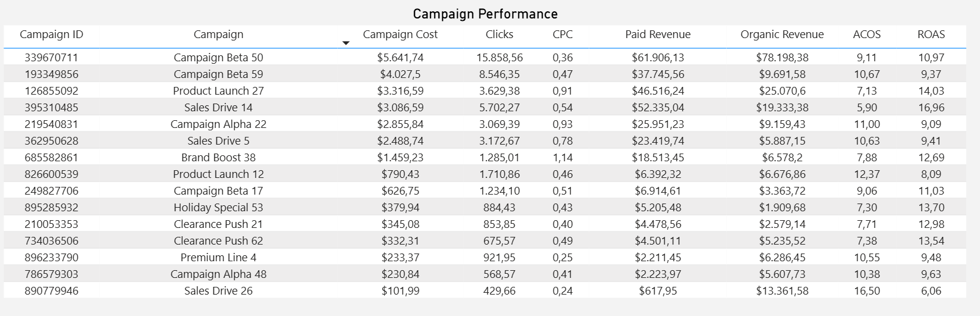Select the CPC column header
980x316 pixels.
563,35
